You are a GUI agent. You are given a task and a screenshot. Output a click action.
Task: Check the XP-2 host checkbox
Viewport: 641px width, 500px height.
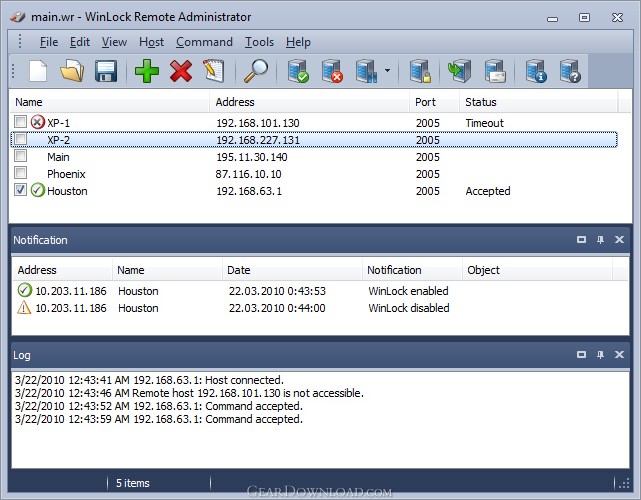click(x=20, y=139)
